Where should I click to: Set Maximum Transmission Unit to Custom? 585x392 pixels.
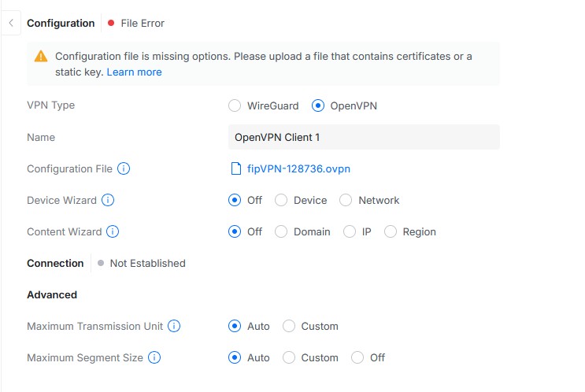289,326
